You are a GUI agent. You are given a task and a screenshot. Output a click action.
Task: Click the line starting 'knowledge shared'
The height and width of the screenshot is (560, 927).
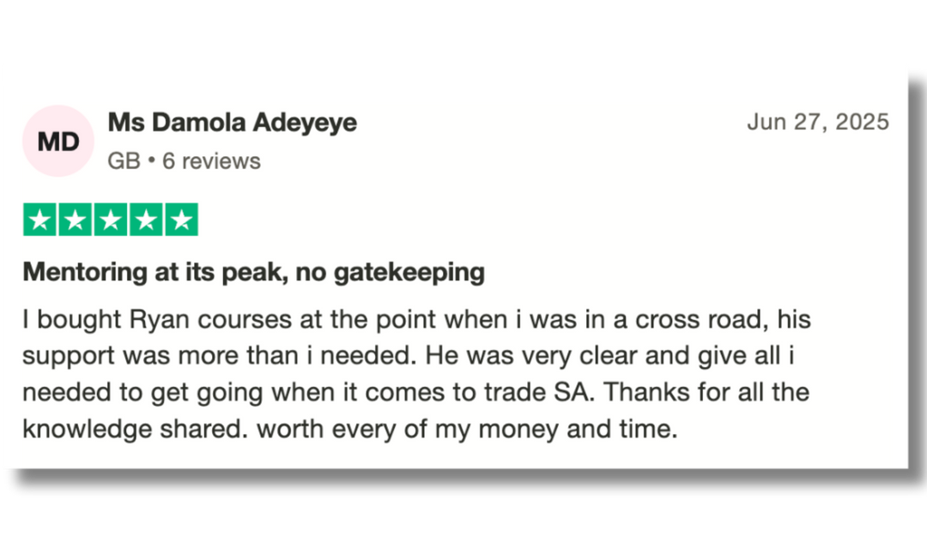349,428
